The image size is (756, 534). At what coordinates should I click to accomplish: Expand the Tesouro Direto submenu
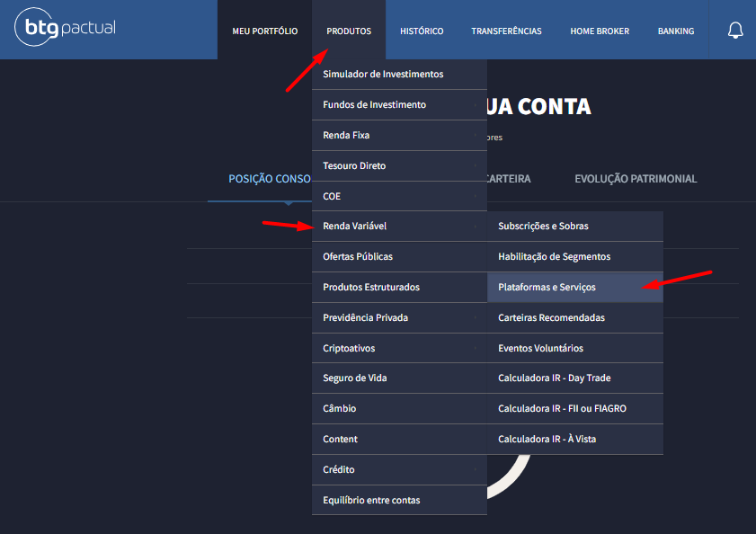399,165
